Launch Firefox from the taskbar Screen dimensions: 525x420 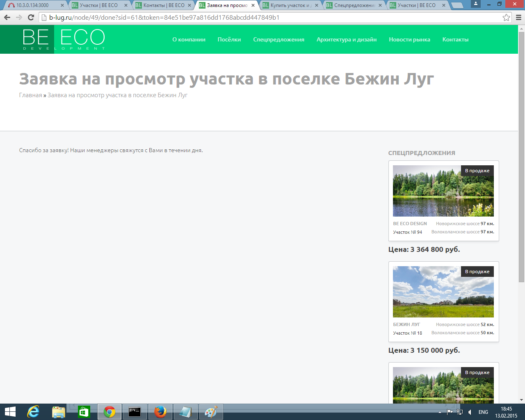point(160,411)
